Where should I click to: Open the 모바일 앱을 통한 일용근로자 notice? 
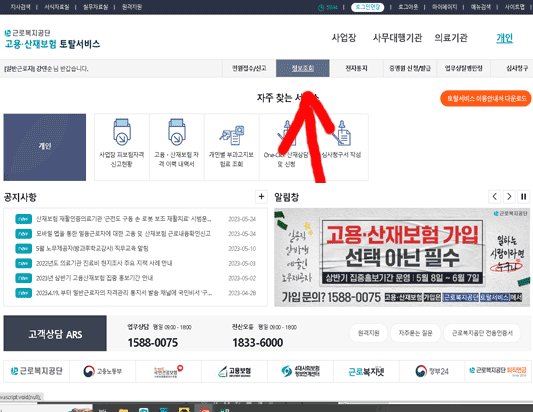[123, 234]
